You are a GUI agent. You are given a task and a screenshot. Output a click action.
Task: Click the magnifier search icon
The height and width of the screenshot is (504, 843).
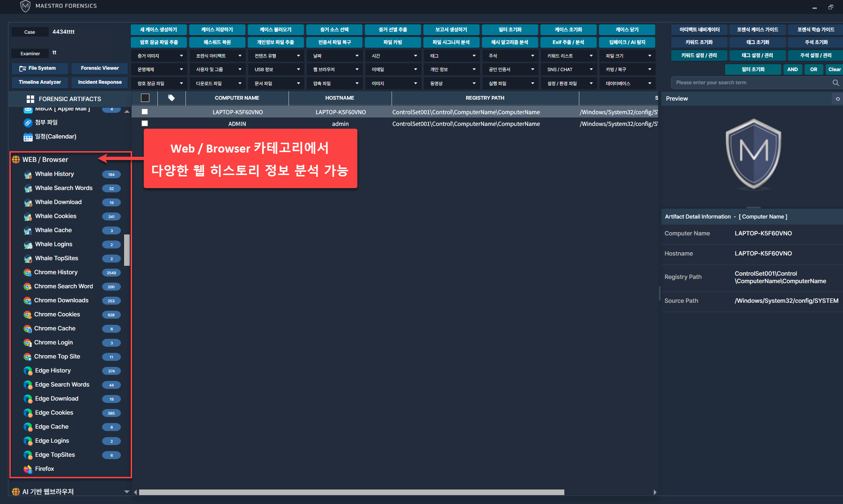[836, 83]
